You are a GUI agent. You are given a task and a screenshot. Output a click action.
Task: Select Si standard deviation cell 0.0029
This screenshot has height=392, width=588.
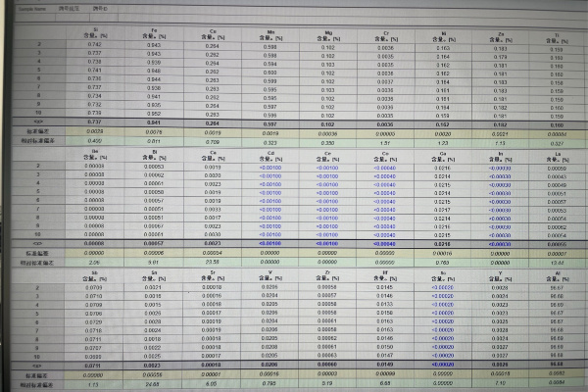(x=94, y=130)
